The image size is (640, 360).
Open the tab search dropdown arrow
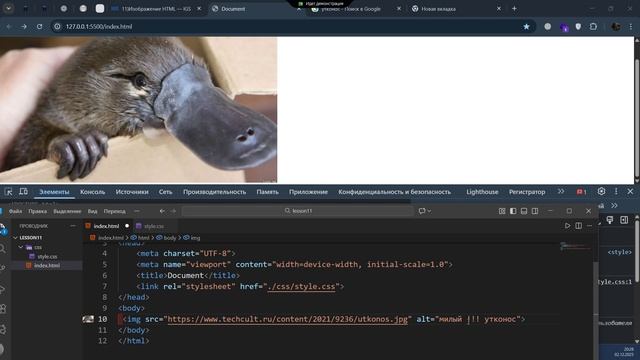pos(8,8)
